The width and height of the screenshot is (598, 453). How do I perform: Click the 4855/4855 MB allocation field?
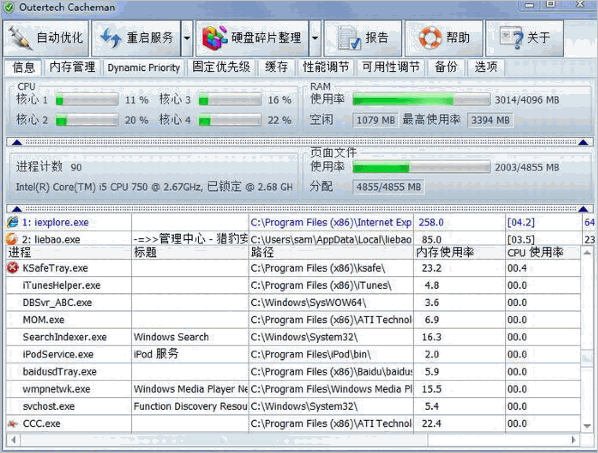(389, 187)
